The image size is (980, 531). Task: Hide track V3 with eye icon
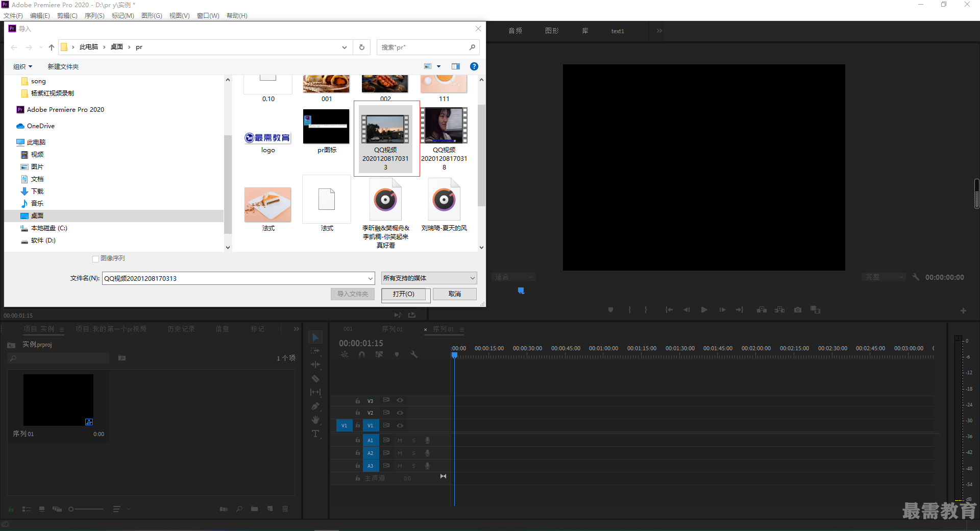coord(400,400)
